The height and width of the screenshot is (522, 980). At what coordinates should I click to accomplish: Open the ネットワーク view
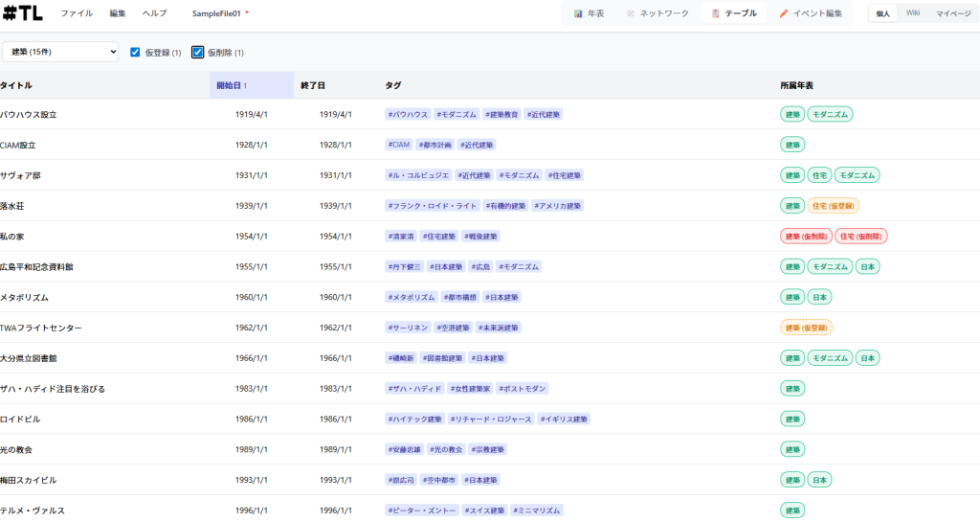[x=657, y=13]
